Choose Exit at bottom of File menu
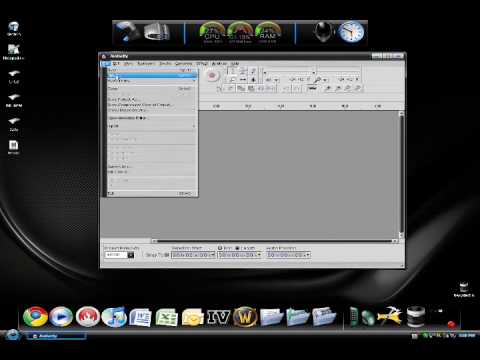Image resolution: width=480 pixels, height=360 pixels. point(152,193)
